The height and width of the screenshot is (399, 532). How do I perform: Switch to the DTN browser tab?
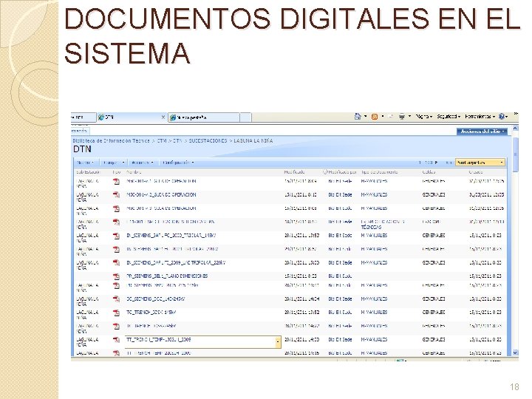(132, 117)
